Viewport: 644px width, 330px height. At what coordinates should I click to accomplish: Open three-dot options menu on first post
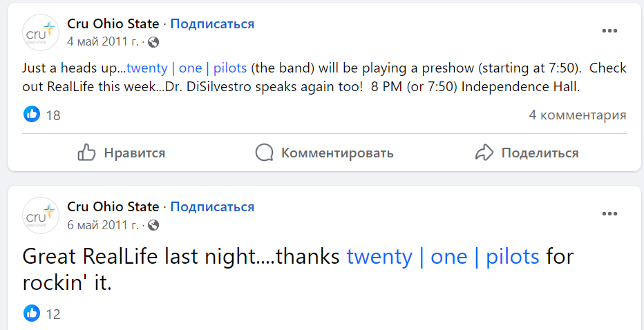click(610, 31)
